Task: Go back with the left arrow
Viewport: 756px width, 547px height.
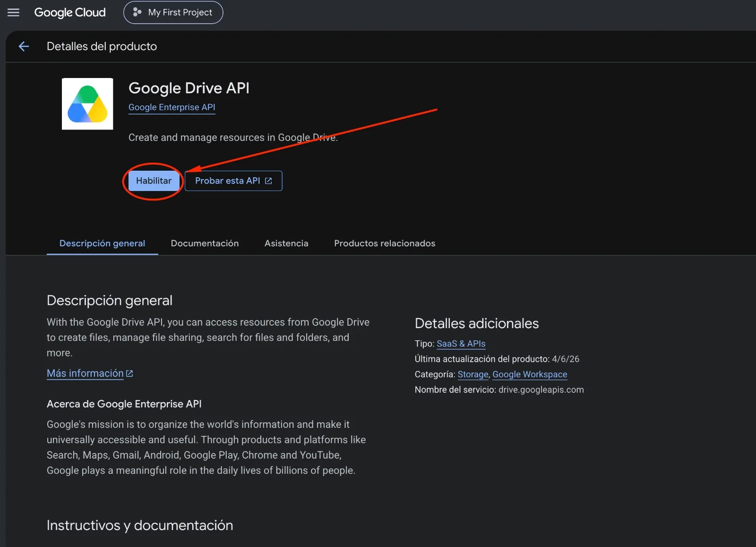Action: tap(24, 46)
